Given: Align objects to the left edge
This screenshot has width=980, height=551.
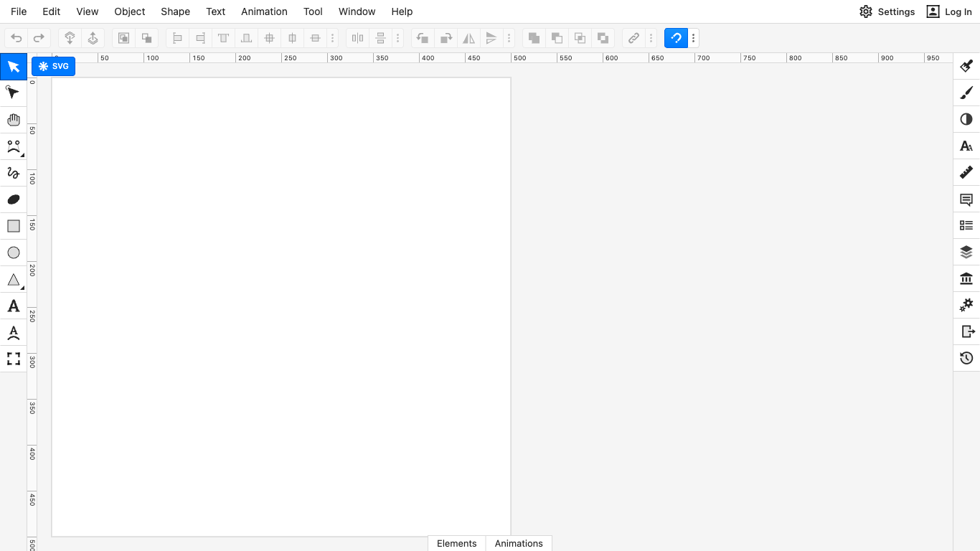Looking at the screenshot, I should click(177, 38).
